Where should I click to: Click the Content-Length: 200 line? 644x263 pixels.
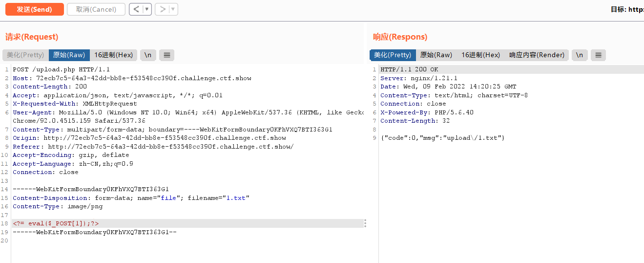click(50, 87)
